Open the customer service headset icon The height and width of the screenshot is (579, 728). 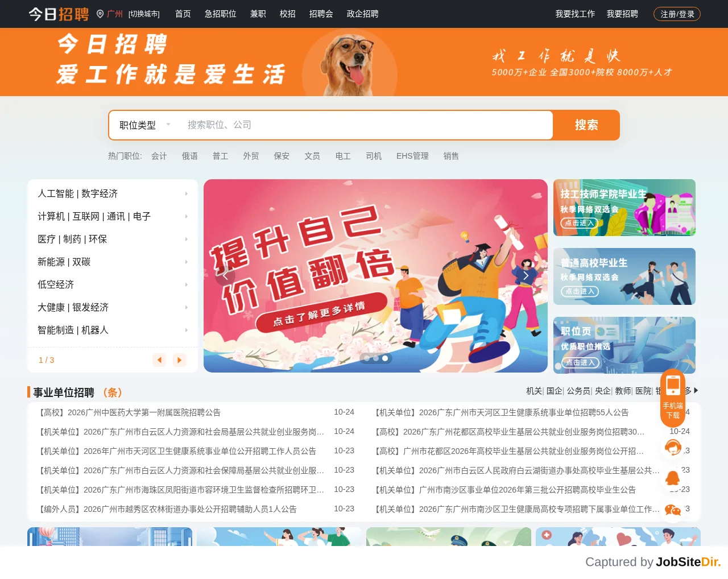[673, 448]
